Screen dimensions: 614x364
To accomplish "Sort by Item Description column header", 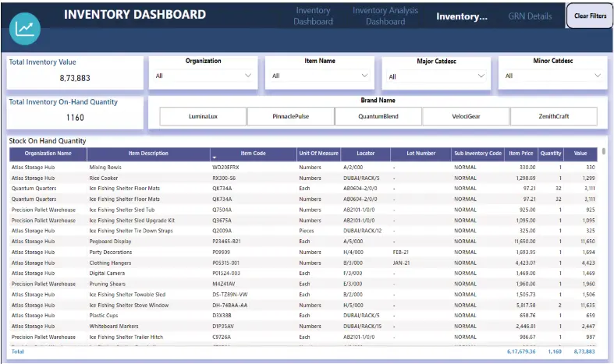I will tap(148, 154).
